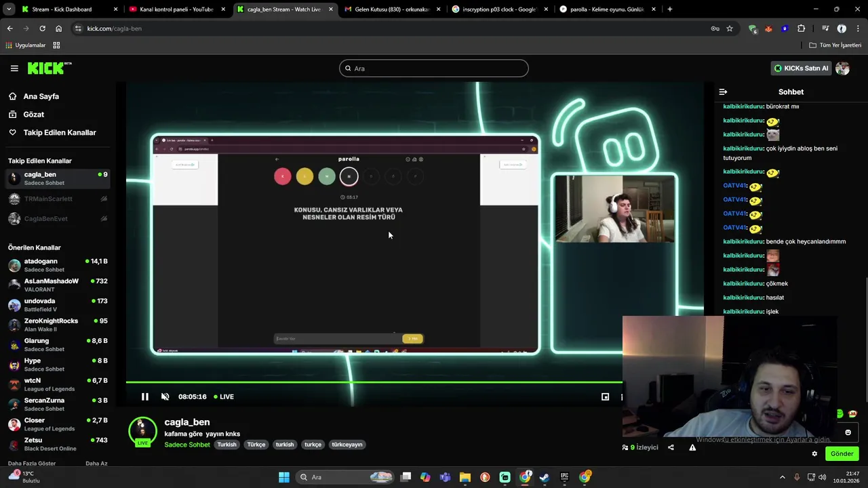Image resolution: width=868 pixels, height=488 pixels.
Task: Open the recommended channel atadogann
Action: [x=57, y=265]
